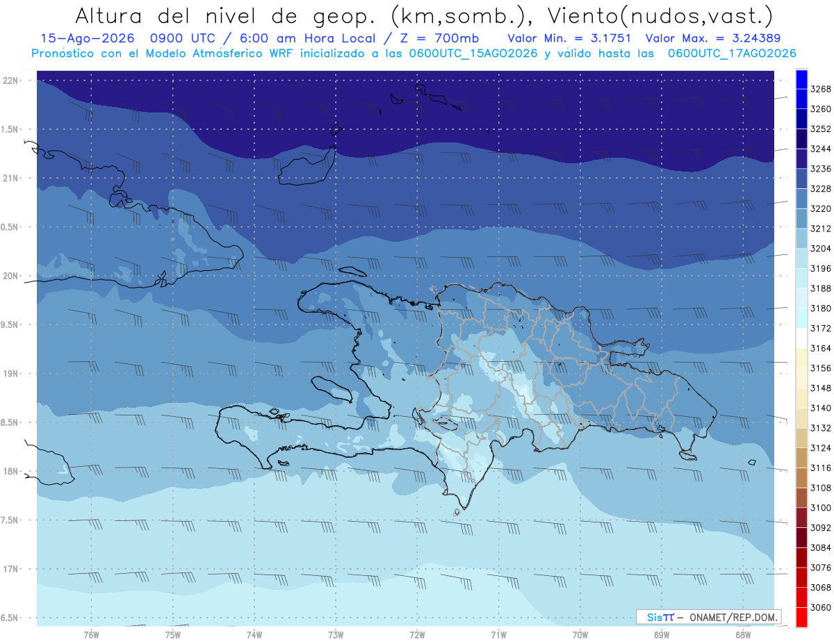Click the colorbar value '3172'
Viewport: 834px width, 644px height.
[821, 329]
